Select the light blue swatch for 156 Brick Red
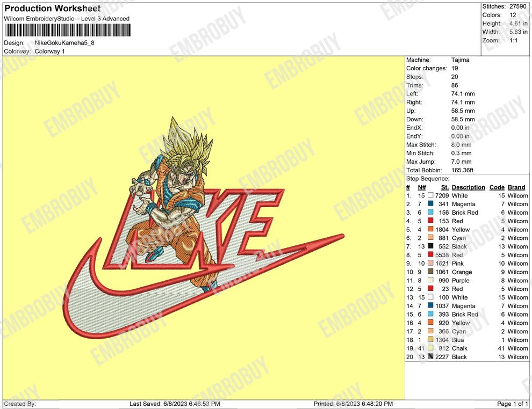 [430, 213]
